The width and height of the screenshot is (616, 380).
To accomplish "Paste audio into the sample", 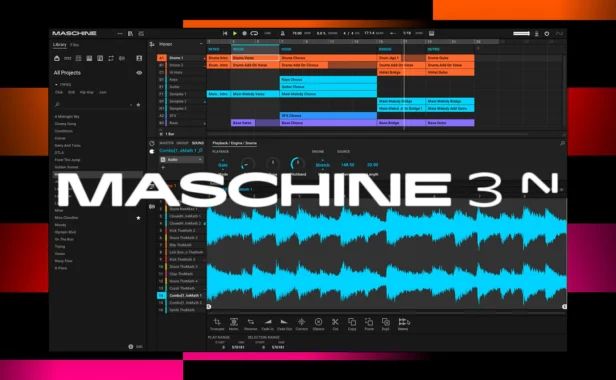I will pyautogui.click(x=369, y=322).
